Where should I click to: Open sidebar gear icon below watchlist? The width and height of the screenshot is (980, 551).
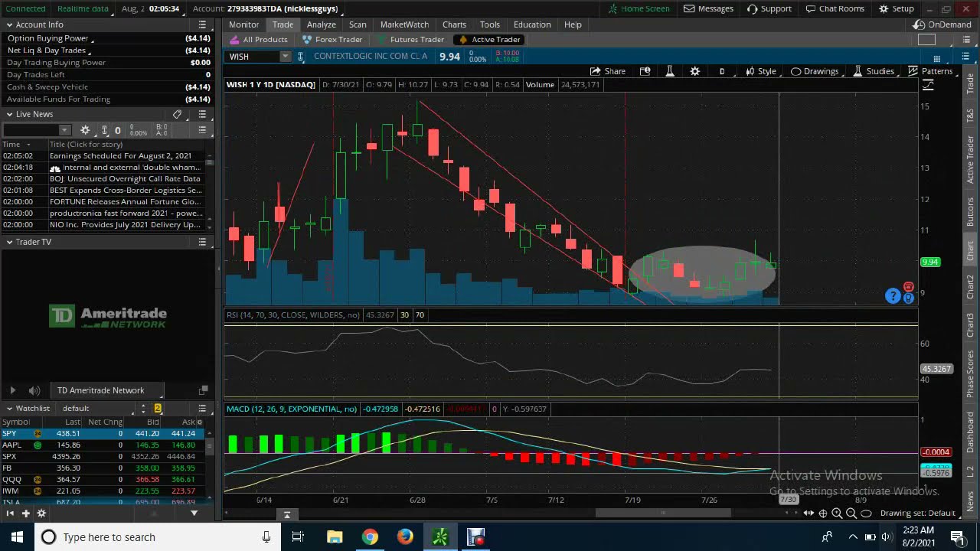(x=41, y=514)
